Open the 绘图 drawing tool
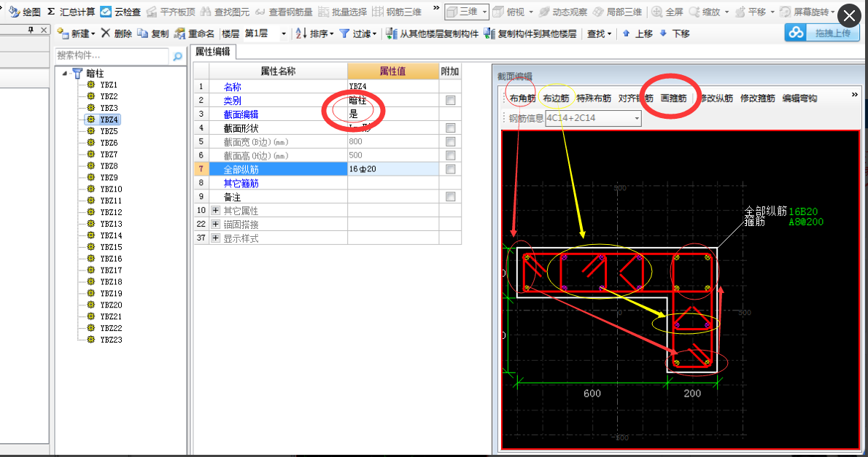868x457 pixels. (25, 12)
